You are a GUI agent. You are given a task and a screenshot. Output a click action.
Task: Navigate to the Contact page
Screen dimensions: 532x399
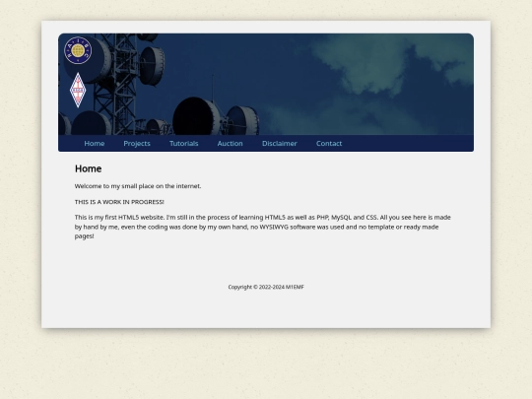(x=329, y=144)
